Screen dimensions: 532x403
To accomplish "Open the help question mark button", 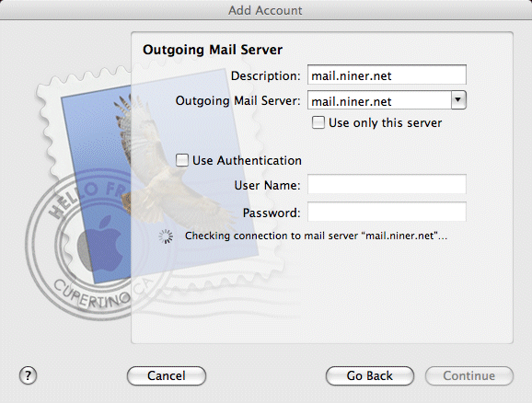I will click(x=28, y=376).
